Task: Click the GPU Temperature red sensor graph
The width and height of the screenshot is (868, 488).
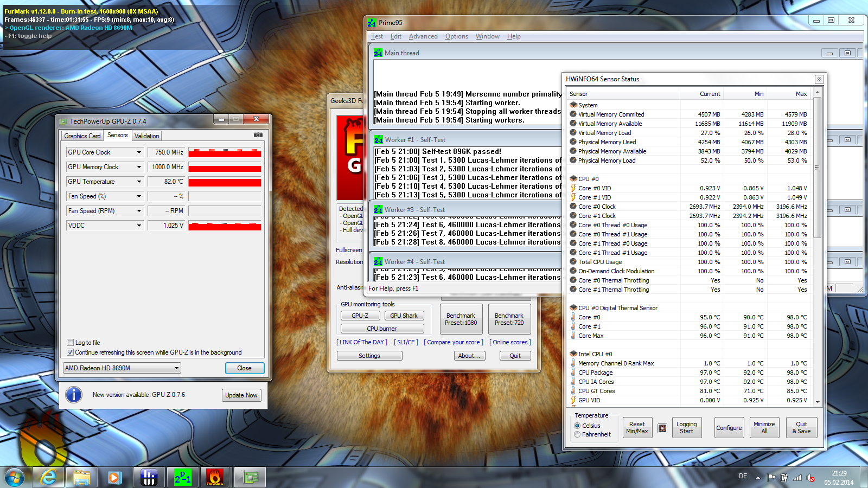Action: pos(225,182)
